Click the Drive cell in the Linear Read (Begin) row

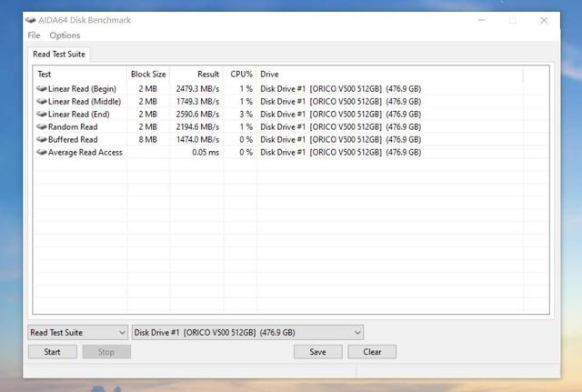click(341, 89)
